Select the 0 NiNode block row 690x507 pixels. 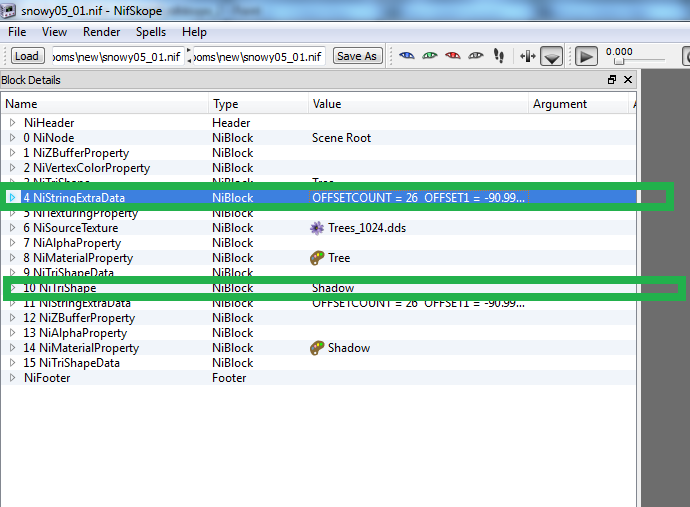click(x=319, y=138)
